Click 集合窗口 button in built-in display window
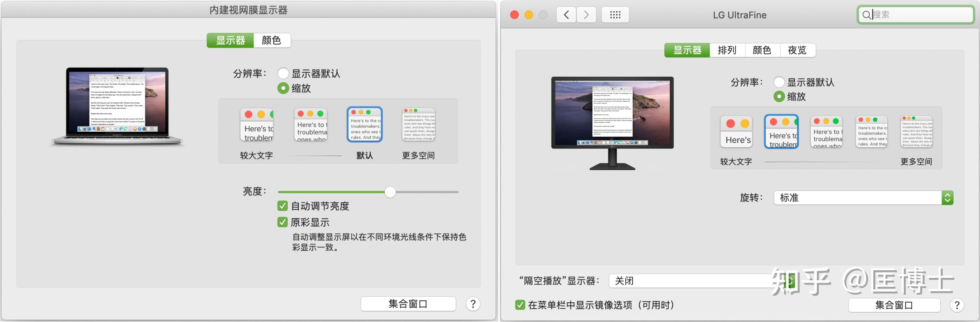 pyautogui.click(x=408, y=304)
